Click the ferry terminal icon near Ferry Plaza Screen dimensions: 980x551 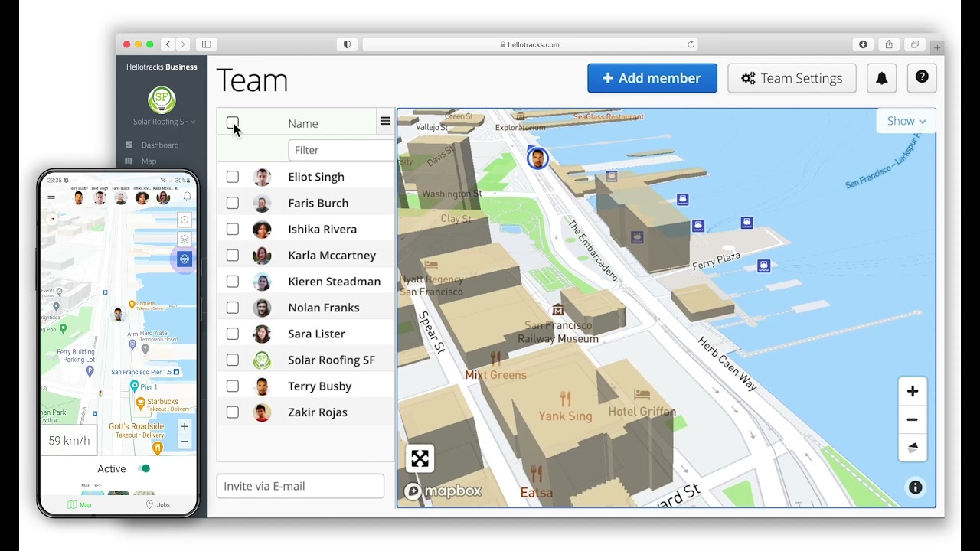coord(763,266)
